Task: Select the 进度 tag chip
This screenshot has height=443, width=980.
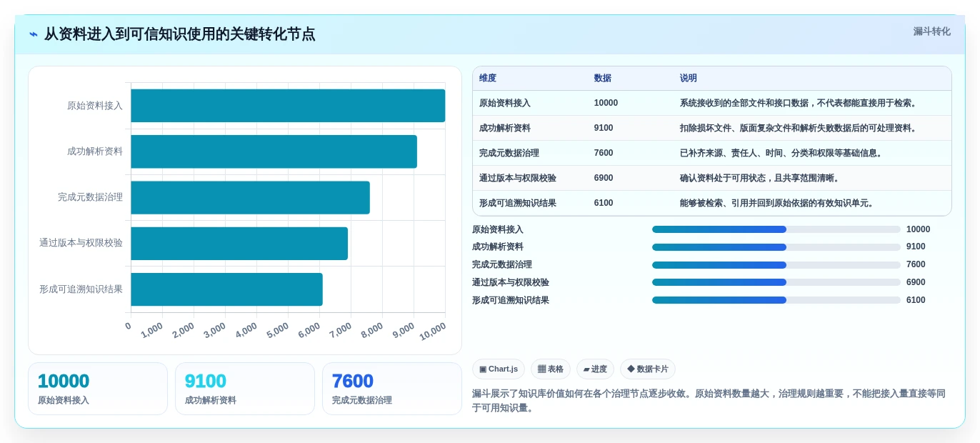Action: pyautogui.click(x=595, y=369)
